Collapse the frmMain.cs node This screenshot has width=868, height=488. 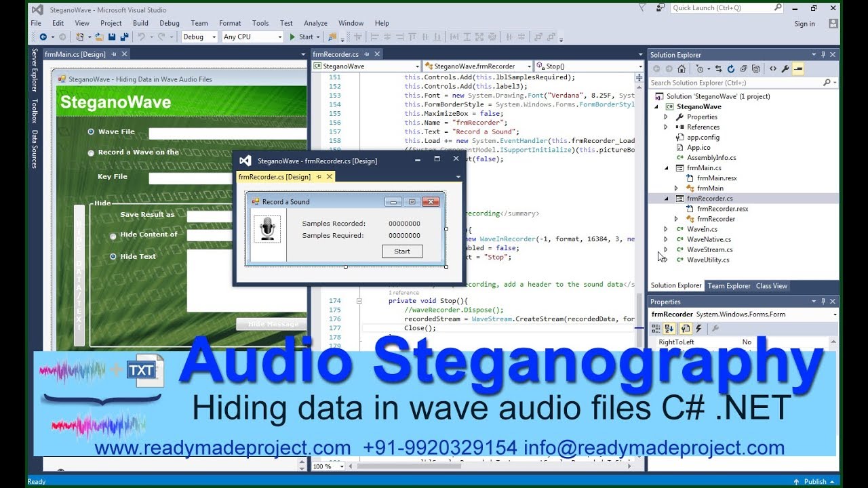666,168
